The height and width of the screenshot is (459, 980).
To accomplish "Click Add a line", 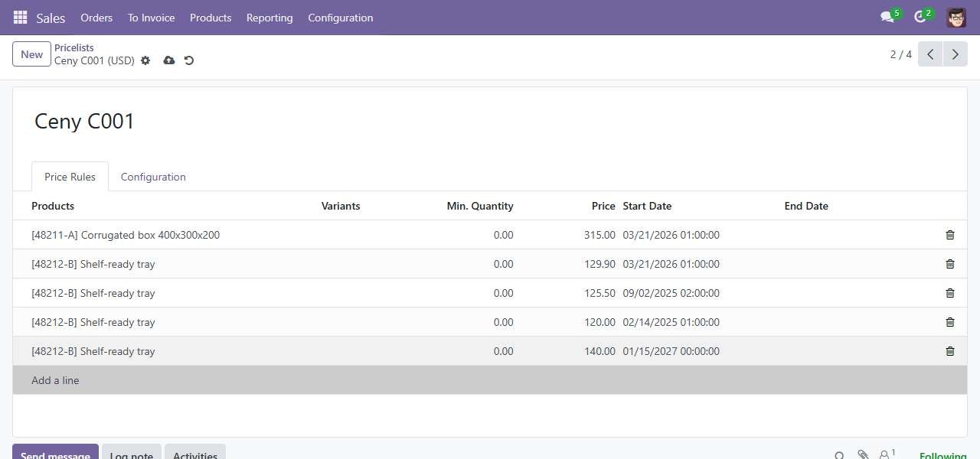I will [x=55, y=380].
